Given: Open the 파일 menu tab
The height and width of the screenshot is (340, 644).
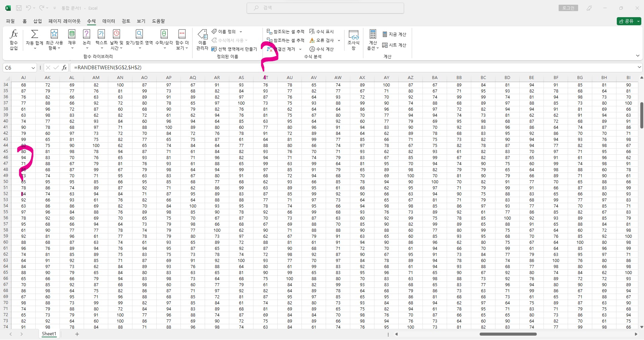Looking at the screenshot, I should (10, 21).
